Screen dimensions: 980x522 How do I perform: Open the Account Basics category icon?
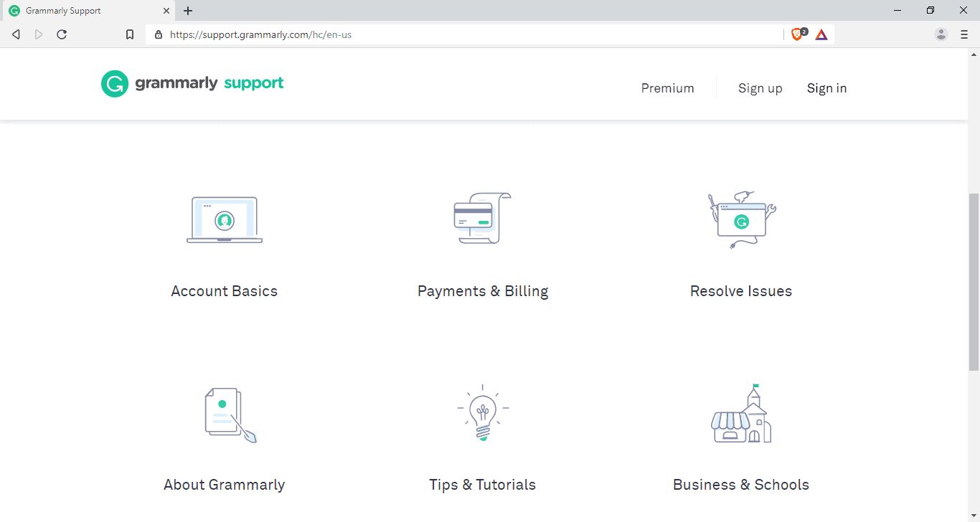pos(225,219)
